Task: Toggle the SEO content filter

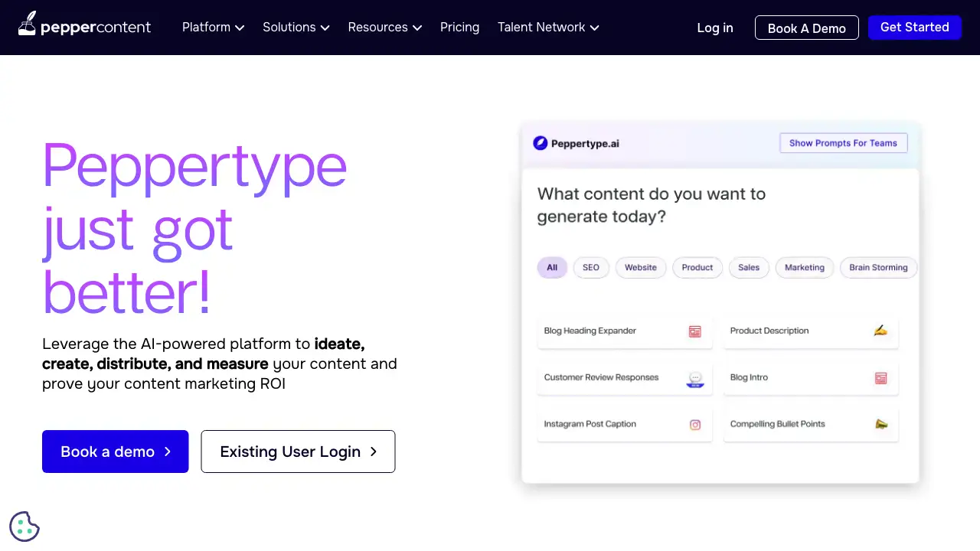Action: [590, 267]
